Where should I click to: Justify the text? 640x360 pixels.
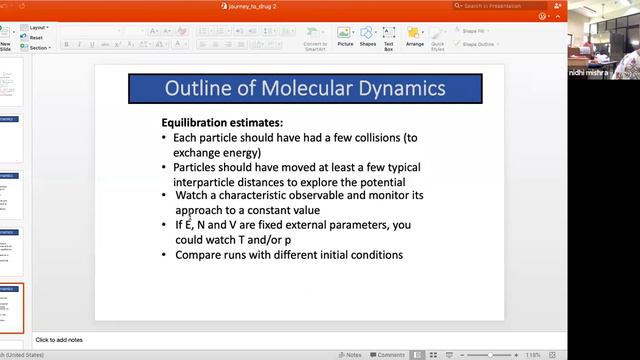point(241,44)
